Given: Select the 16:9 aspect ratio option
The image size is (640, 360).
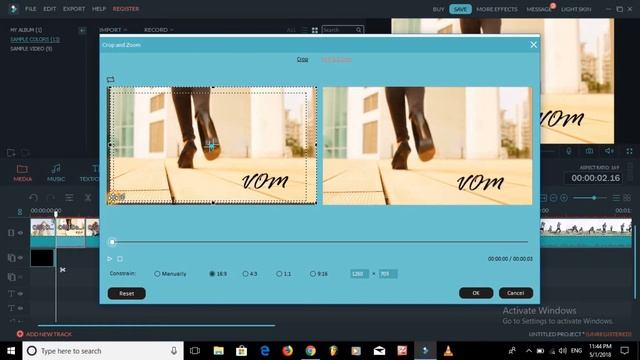Looking at the screenshot, I should click(x=218, y=274).
